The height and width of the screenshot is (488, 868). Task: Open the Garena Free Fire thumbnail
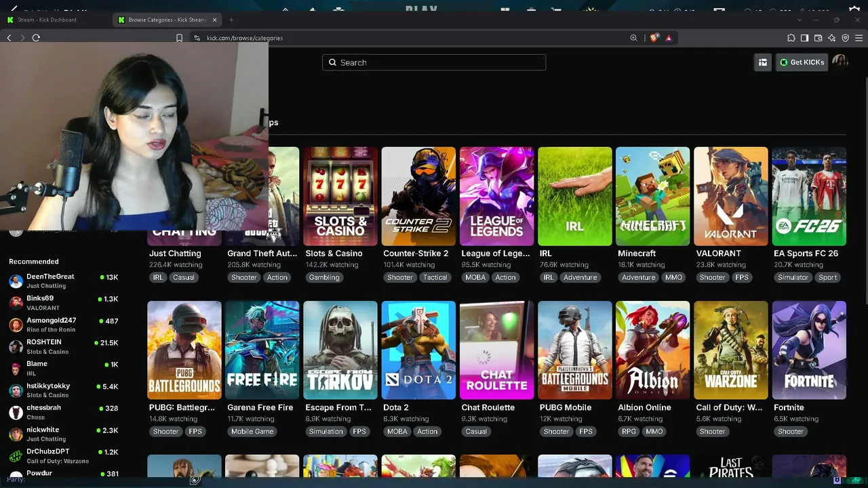(x=262, y=350)
